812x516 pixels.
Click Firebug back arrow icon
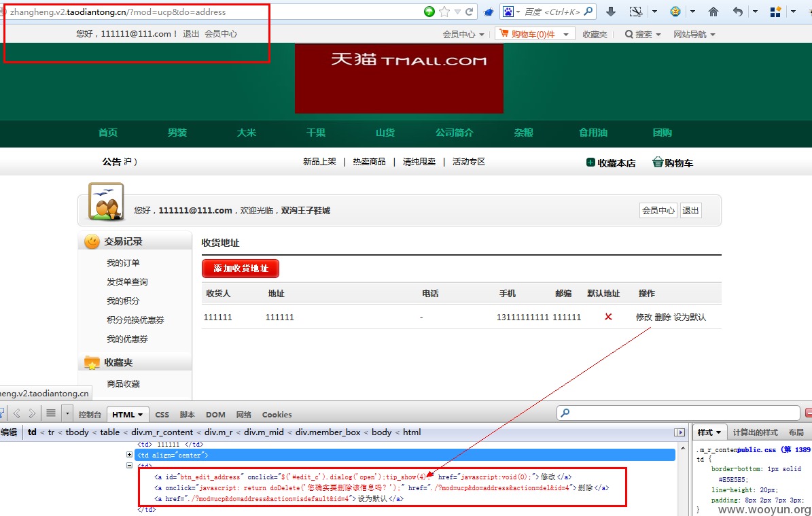(x=17, y=413)
